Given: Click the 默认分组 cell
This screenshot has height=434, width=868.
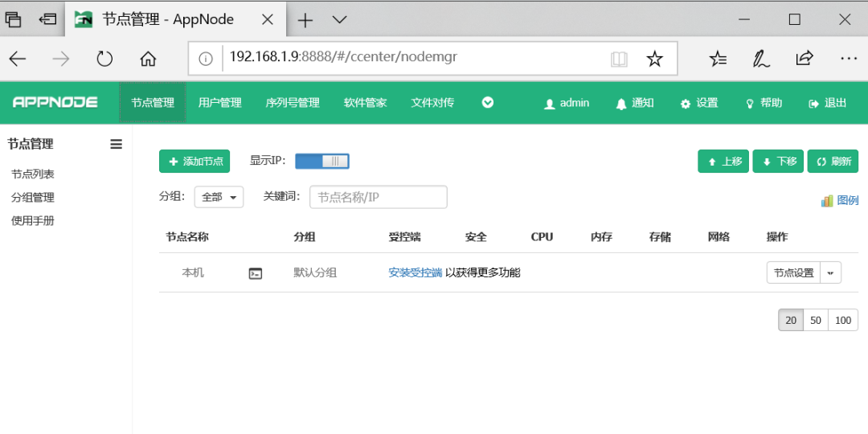Looking at the screenshot, I should point(315,273).
